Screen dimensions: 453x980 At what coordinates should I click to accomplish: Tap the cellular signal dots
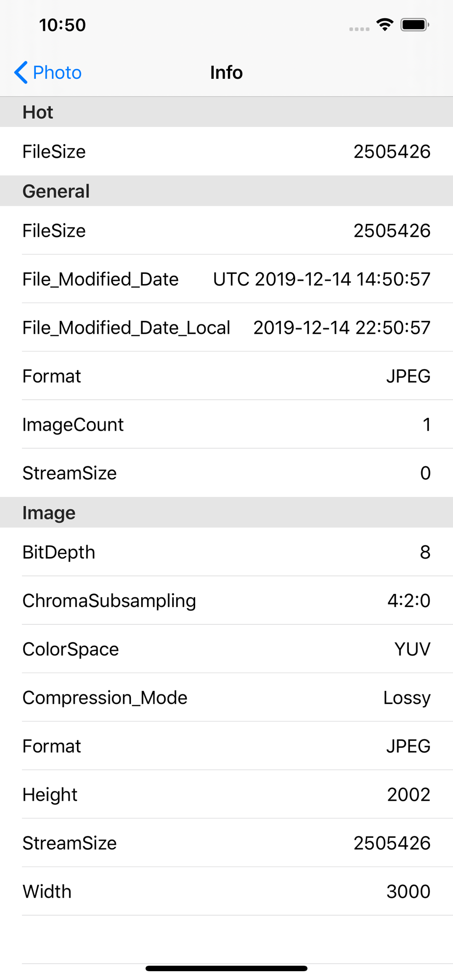tap(359, 29)
